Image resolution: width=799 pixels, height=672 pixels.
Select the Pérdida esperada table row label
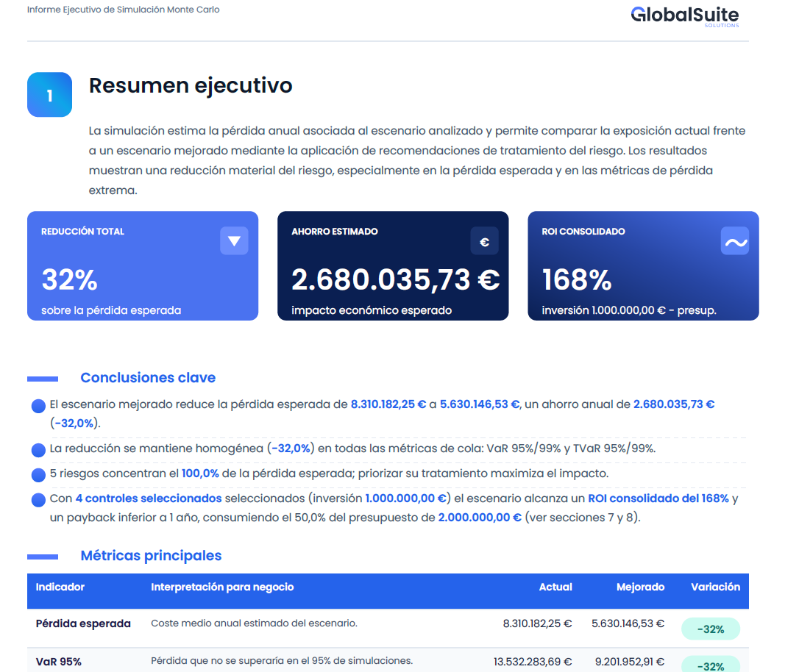click(x=83, y=623)
